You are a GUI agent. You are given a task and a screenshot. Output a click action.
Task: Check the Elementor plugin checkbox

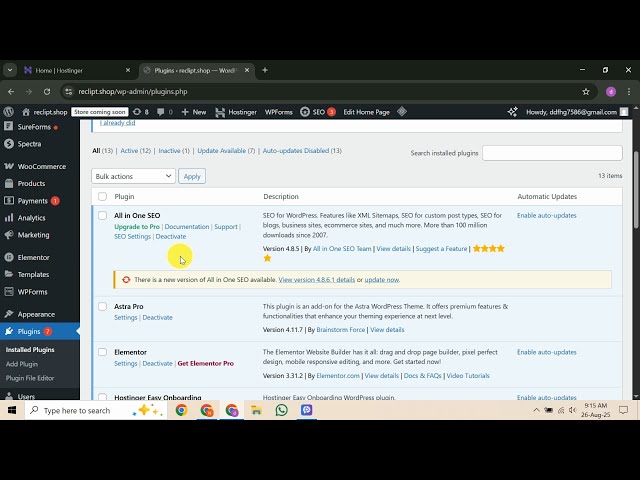click(102, 352)
